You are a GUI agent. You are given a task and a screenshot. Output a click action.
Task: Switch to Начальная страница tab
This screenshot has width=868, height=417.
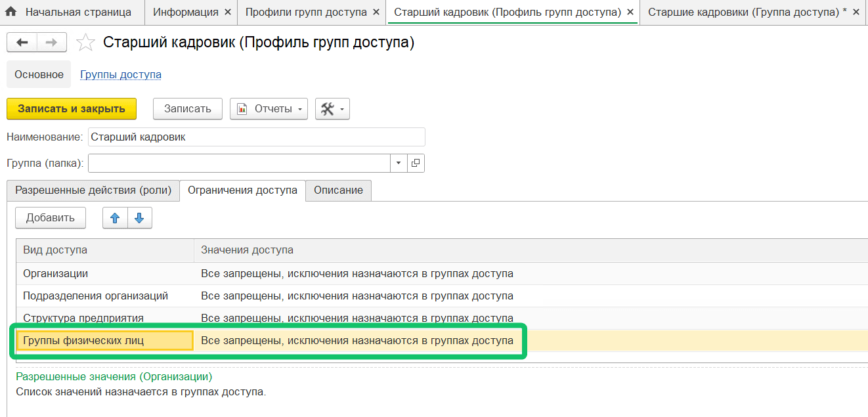(x=78, y=12)
